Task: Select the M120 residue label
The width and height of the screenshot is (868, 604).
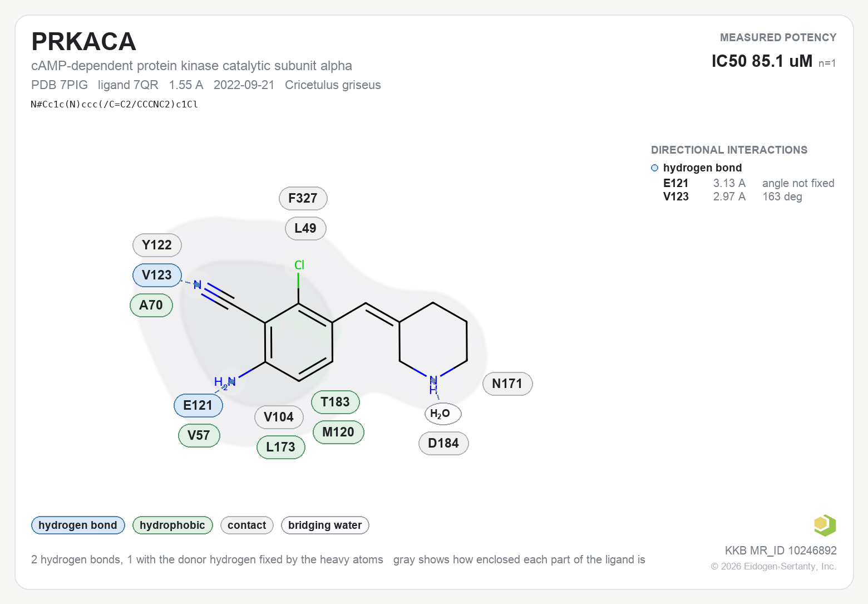Action: tap(338, 432)
